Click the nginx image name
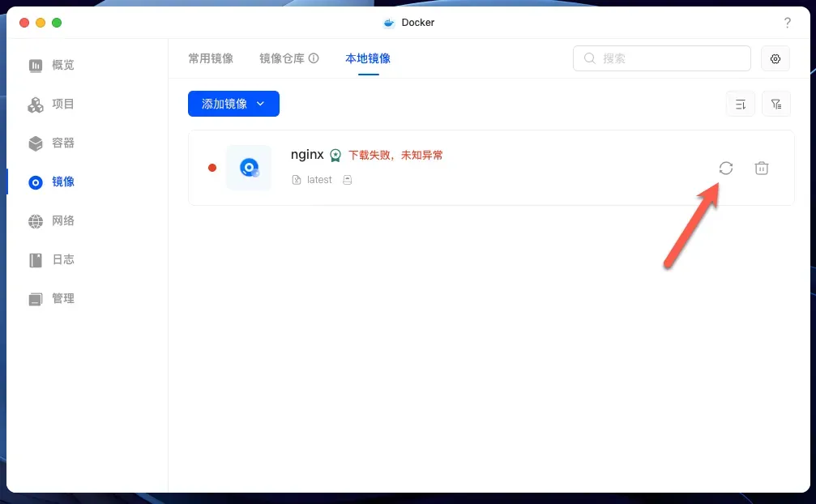Screen dimensions: 816x504 point(307,155)
